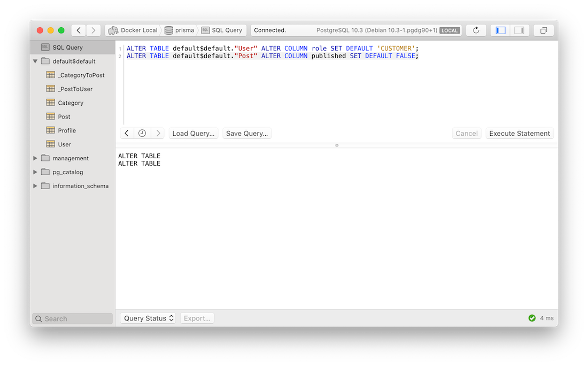Toggle the right panel visibility
The width and height of the screenshot is (588, 366).
[x=520, y=30]
